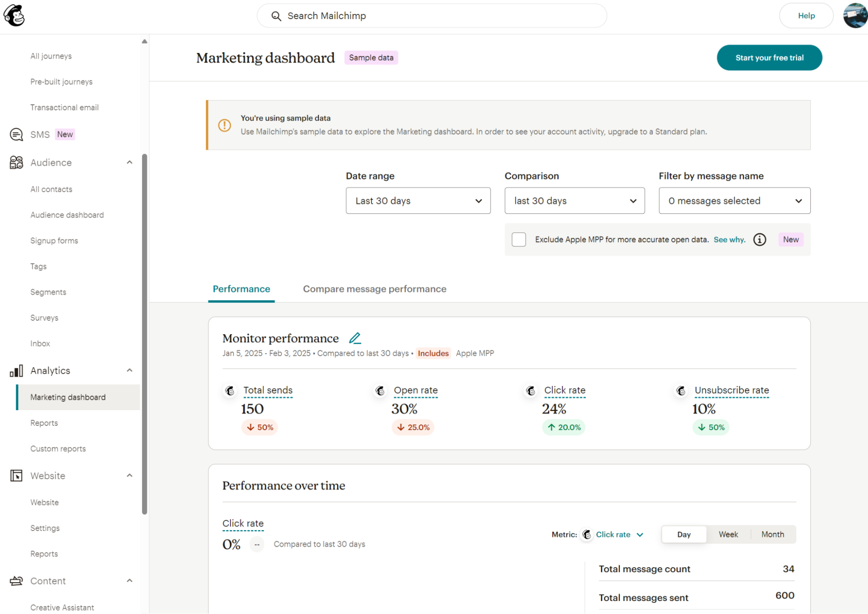Click the Unsubscribe rate 50% decrease badge

pos(711,427)
